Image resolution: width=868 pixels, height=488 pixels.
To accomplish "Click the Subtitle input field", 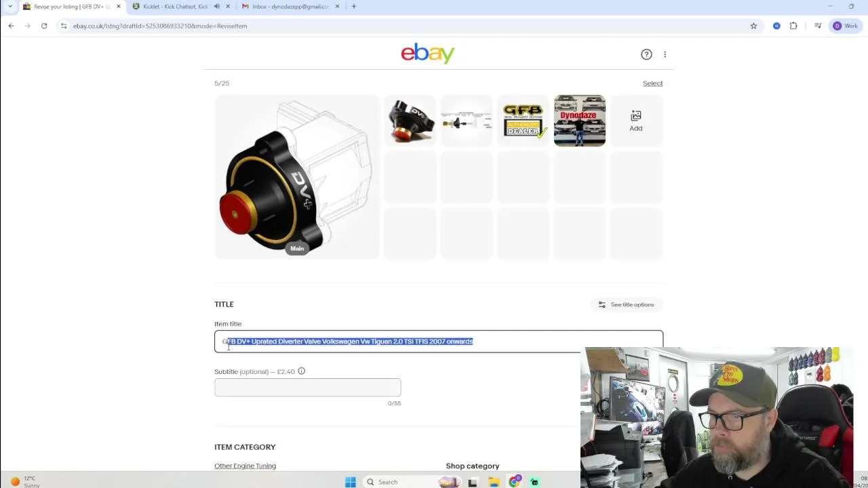I will point(308,388).
